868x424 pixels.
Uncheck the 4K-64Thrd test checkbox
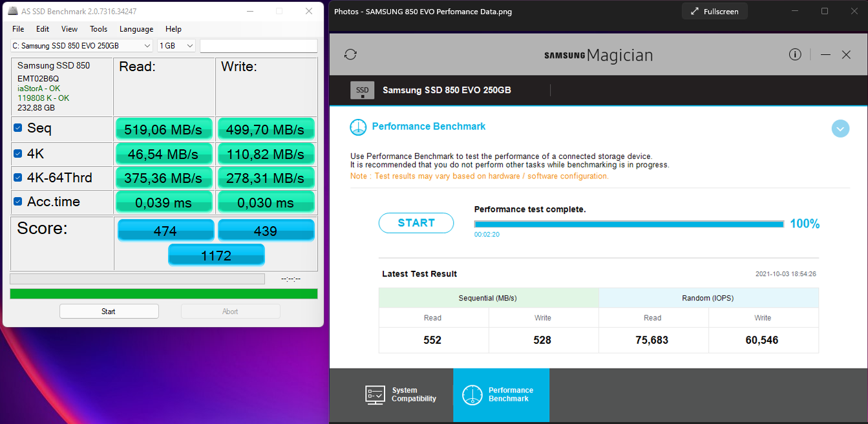pyautogui.click(x=18, y=178)
